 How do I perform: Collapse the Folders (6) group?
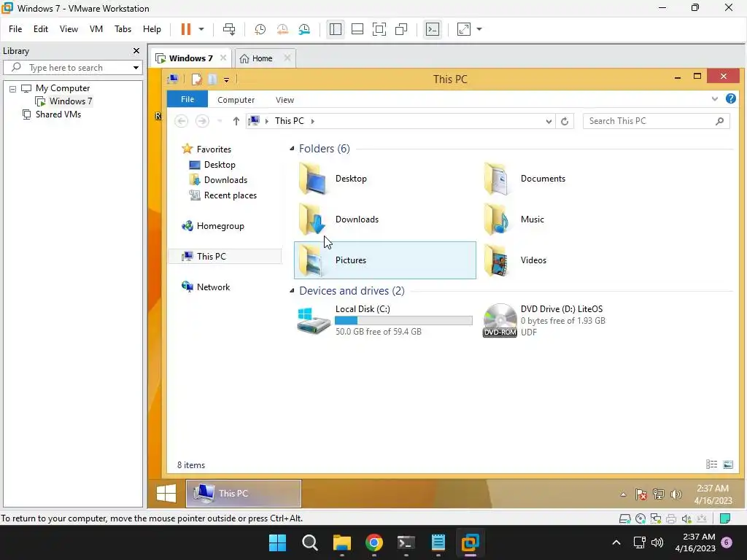292,149
